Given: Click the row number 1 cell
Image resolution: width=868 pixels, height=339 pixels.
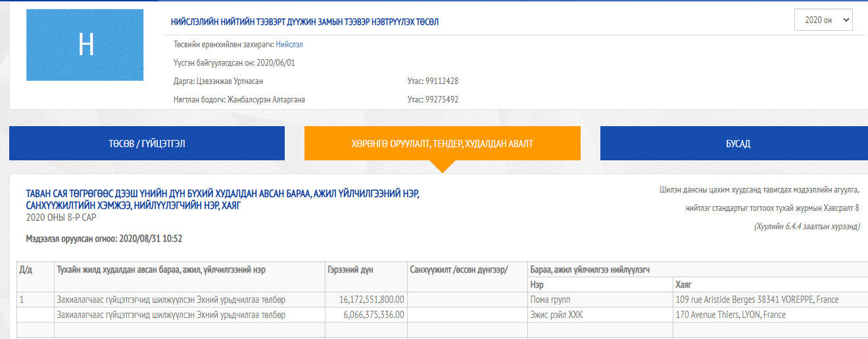Looking at the screenshot, I should (36, 300).
